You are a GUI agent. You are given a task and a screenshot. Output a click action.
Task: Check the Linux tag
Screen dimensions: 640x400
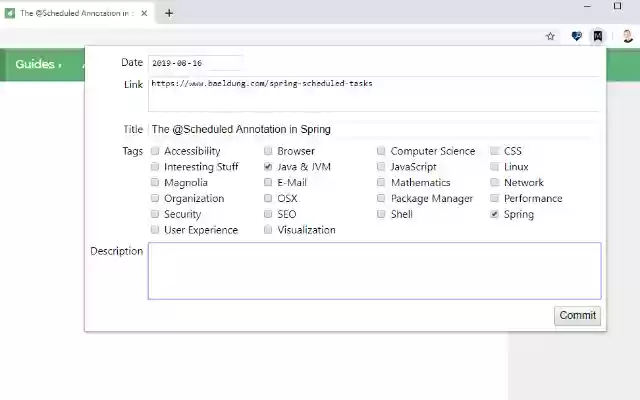pos(494,167)
